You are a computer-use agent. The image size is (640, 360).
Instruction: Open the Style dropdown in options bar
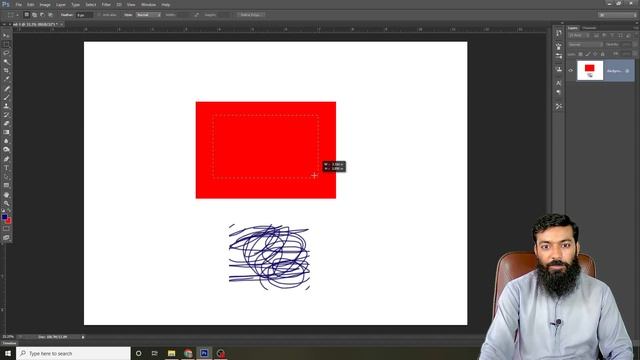(148, 15)
